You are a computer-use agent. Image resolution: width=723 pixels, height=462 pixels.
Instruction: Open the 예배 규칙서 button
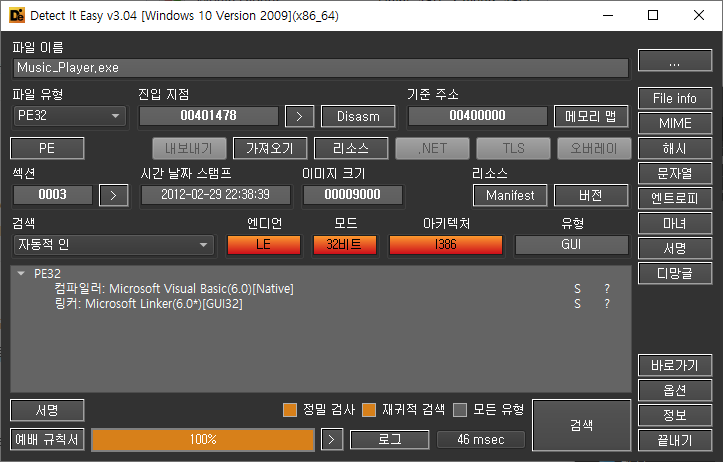47,439
